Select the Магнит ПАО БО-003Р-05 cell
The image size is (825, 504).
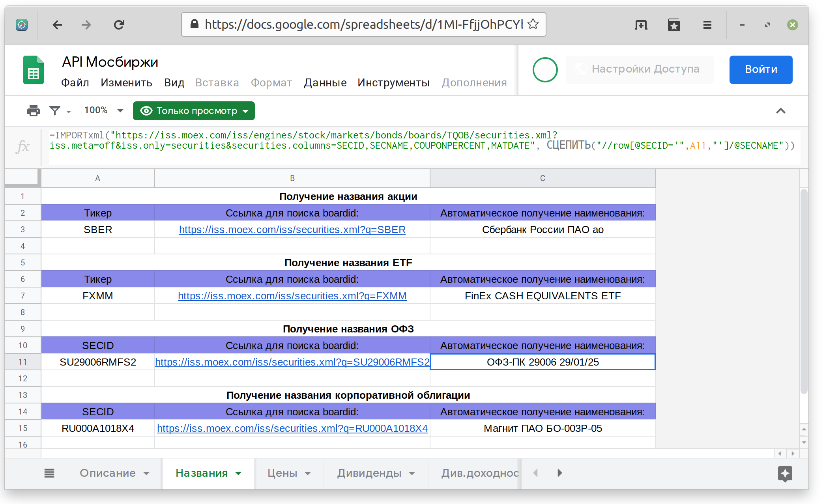(x=543, y=428)
